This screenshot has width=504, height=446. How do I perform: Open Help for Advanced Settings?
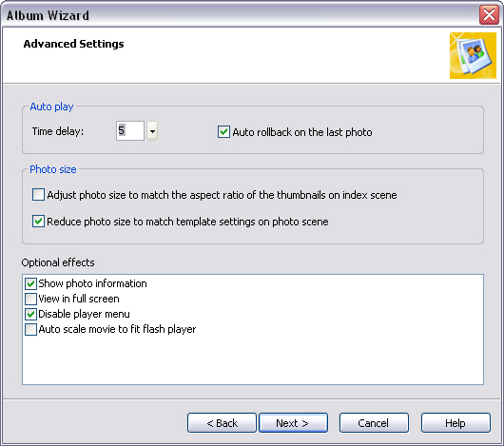(x=456, y=423)
